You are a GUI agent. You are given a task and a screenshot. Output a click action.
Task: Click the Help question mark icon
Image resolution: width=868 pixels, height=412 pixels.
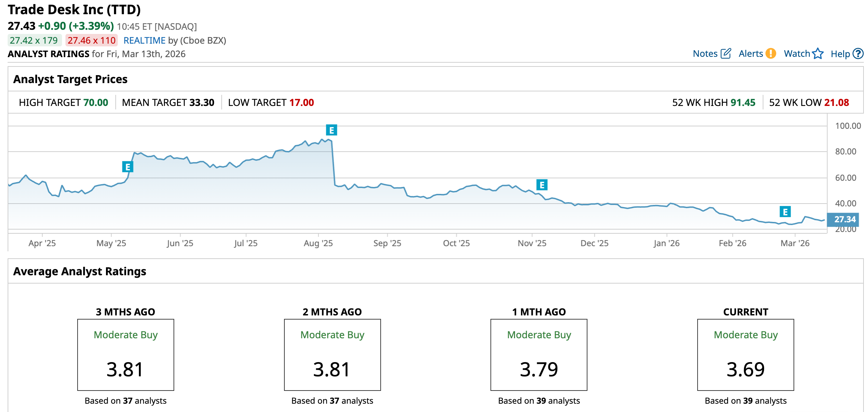858,54
